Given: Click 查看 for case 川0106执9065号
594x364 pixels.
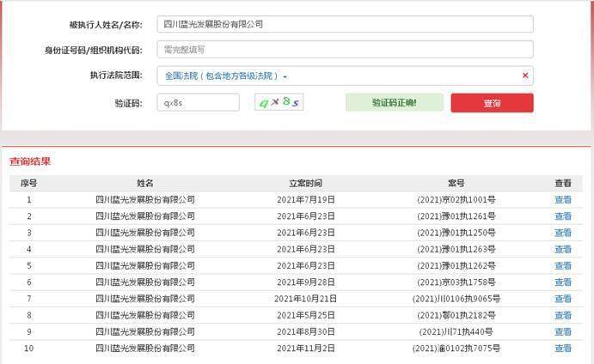Looking at the screenshot, I should (562, 299).
